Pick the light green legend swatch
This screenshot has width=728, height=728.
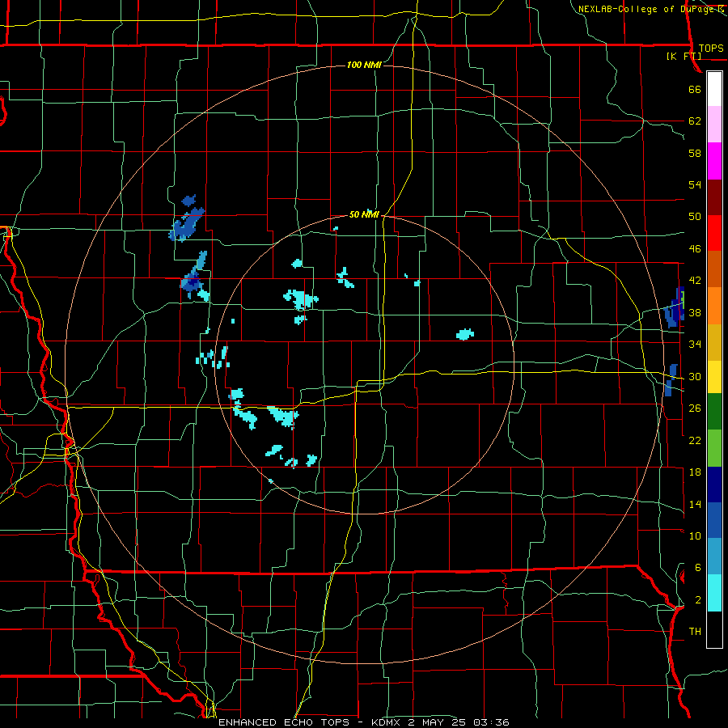click(x=714, y=448)
